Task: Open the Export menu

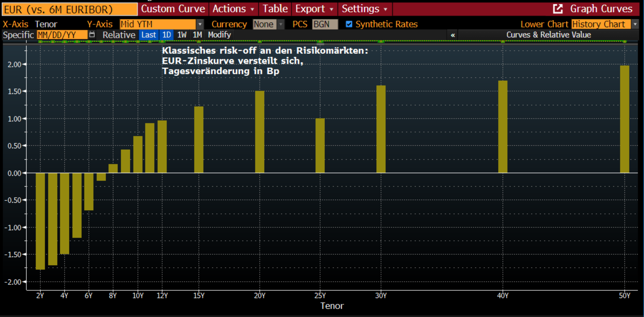Action: pyautogui.click(x=314, y=9)
